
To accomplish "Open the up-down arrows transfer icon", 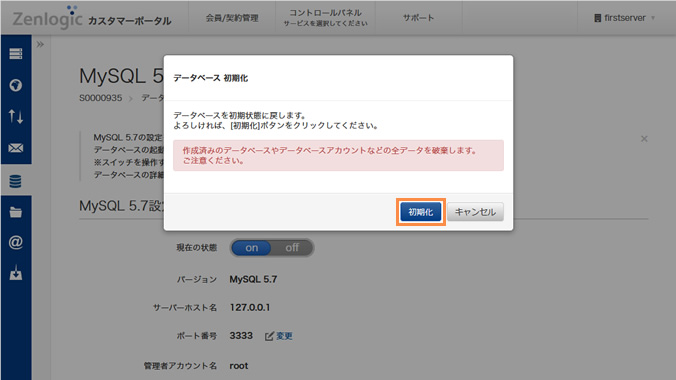I will tap(16, 116).
